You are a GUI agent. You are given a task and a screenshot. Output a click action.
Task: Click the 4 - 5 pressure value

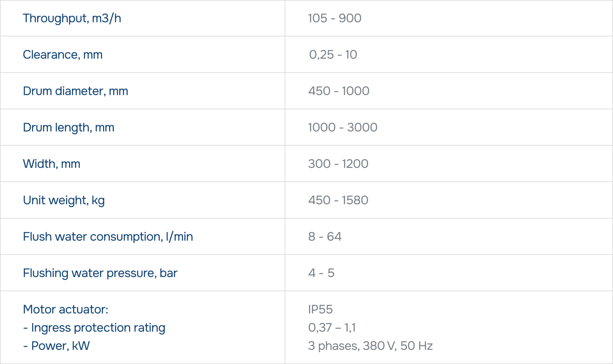click(x=321, y=273)
